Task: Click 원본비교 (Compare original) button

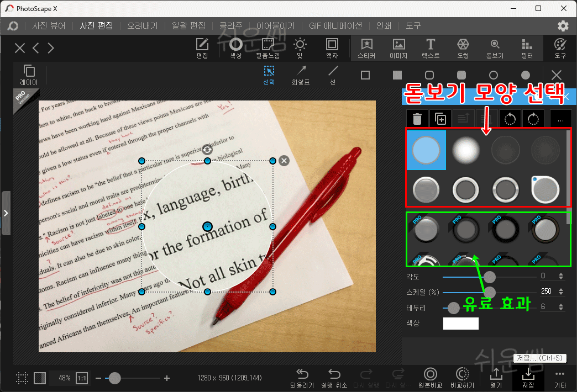Action: coord(430,378)
